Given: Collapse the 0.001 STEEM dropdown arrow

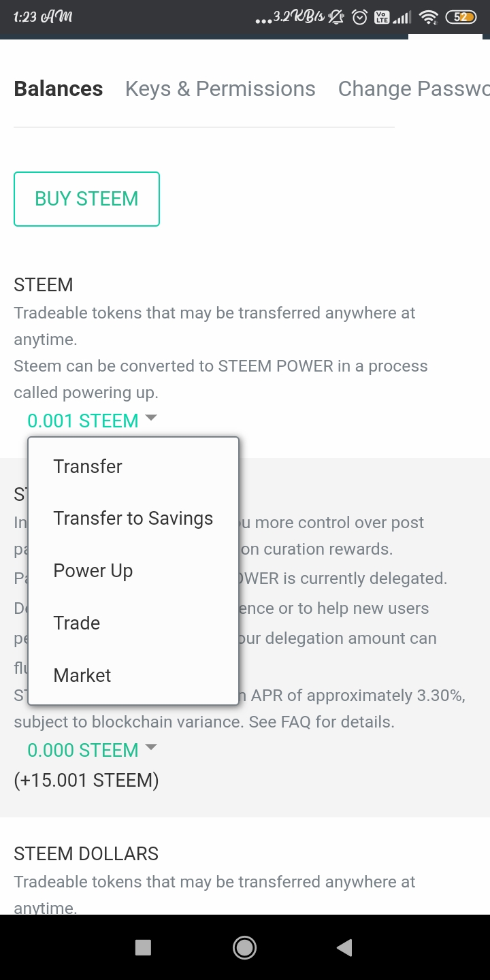Looking at the screenshot, I should pos(151,418).
